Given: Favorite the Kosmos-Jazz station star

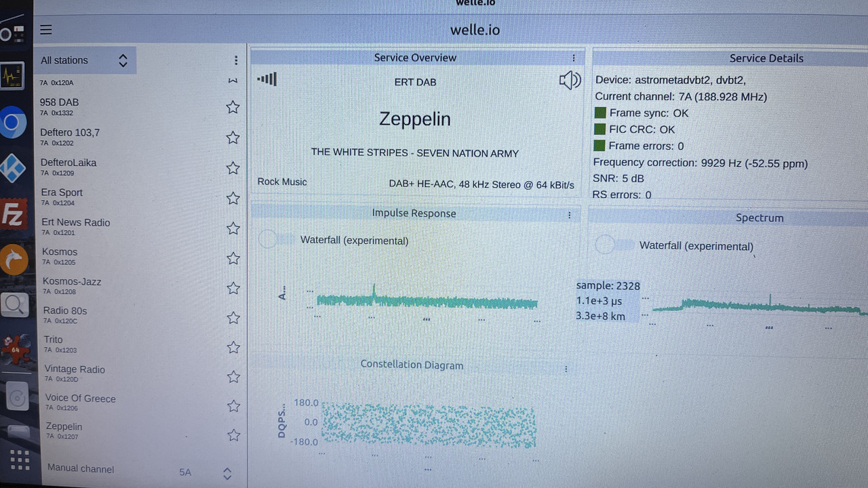Looking at the screenshot, I should pos(233,288).
